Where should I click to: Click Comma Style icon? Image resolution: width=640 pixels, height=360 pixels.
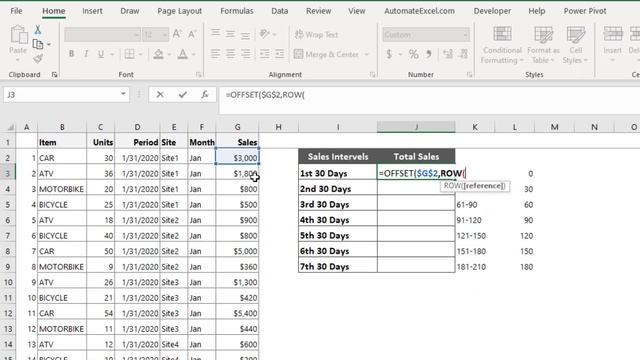click(429, 54)
